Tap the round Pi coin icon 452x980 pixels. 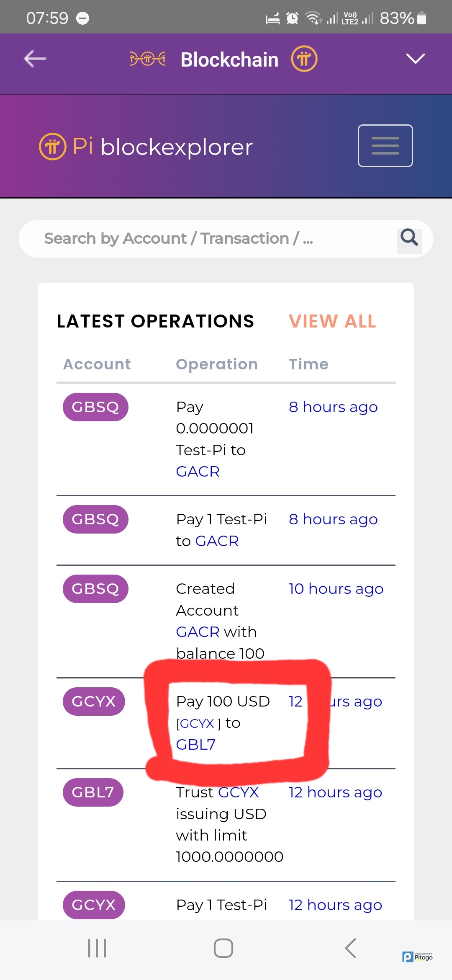[x=304, y=59]
